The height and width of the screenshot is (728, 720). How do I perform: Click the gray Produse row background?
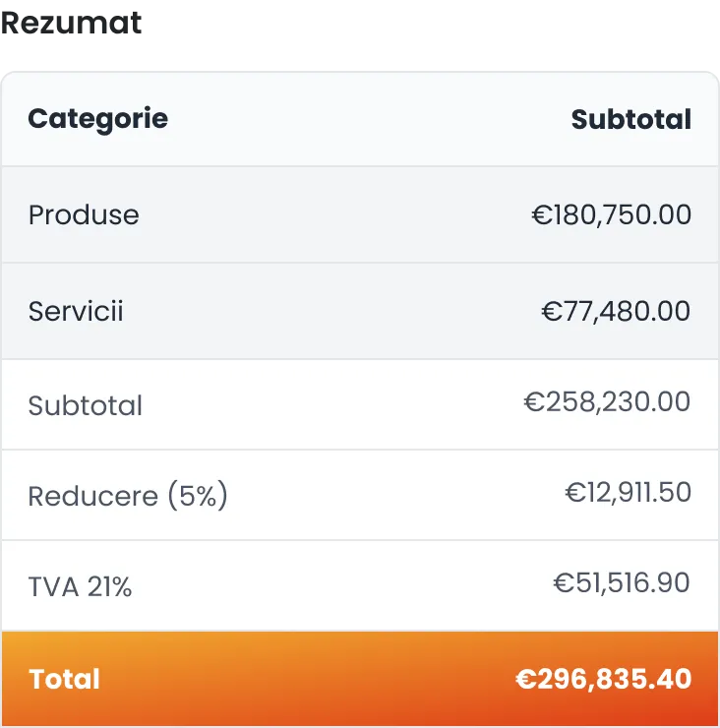coord(360,214)
